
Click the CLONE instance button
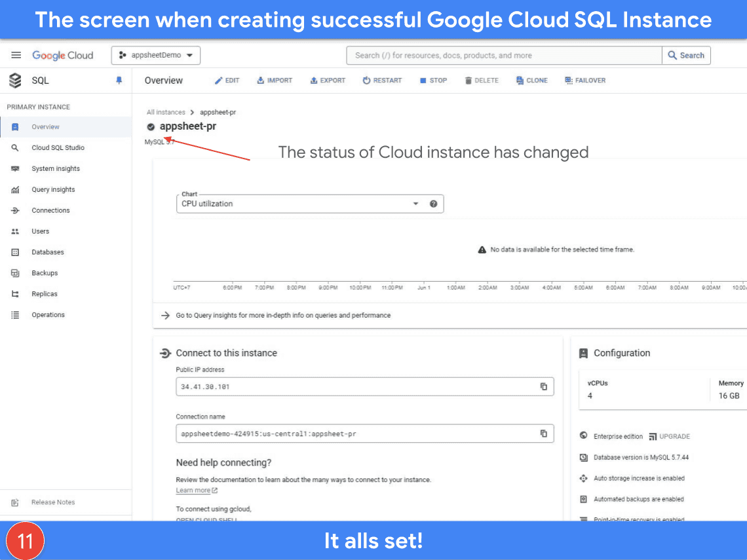[531, 81]
